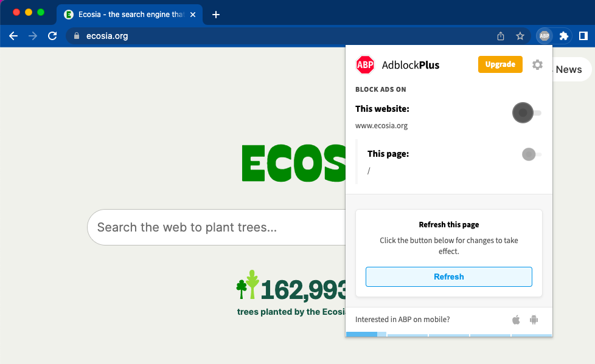The image size is (595, 364).
Task: Click the browser forward arrow
Action: [x=33, y=36]
